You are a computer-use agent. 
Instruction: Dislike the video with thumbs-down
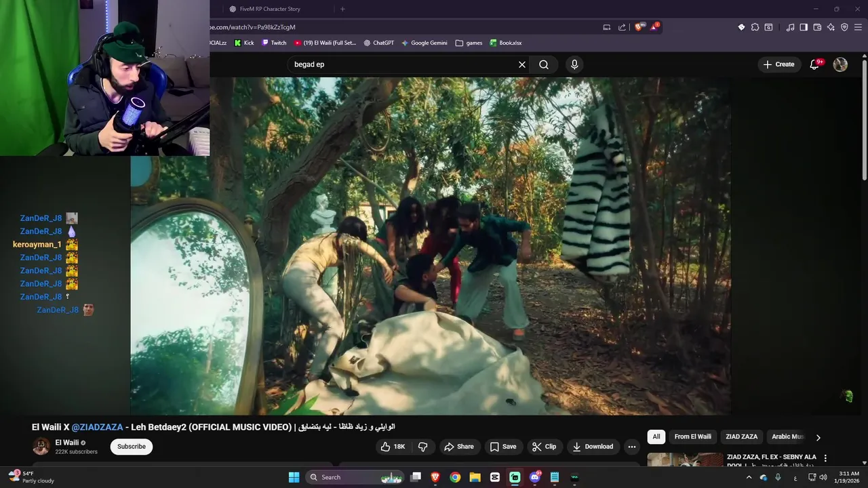pyautogui.click(x=423, y=447)
